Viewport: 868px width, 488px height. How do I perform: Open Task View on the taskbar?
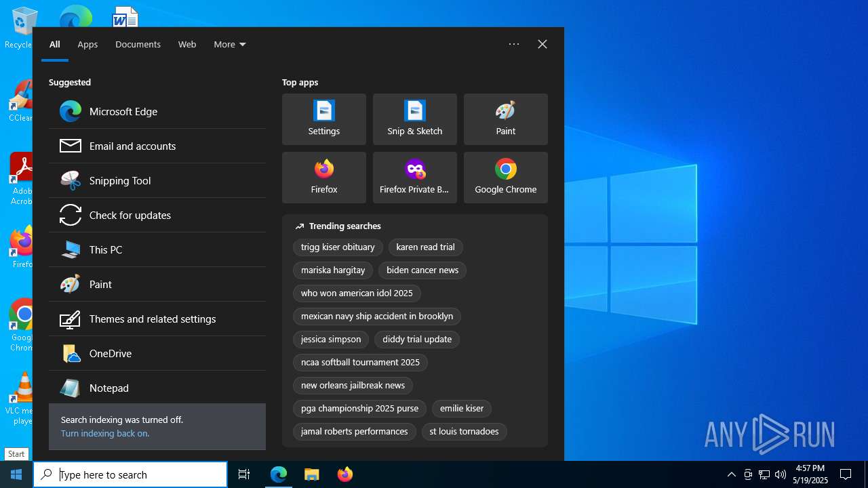(x=244, y=474)
